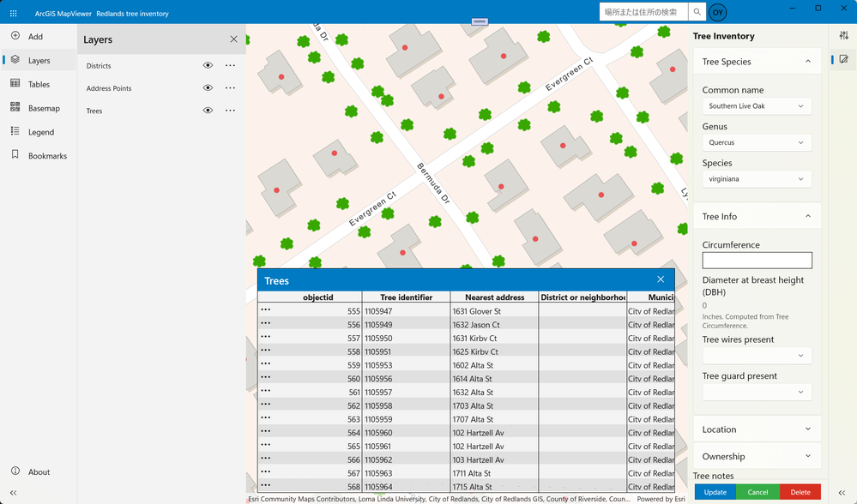Click the drag handle at top of map

[480, 21]
